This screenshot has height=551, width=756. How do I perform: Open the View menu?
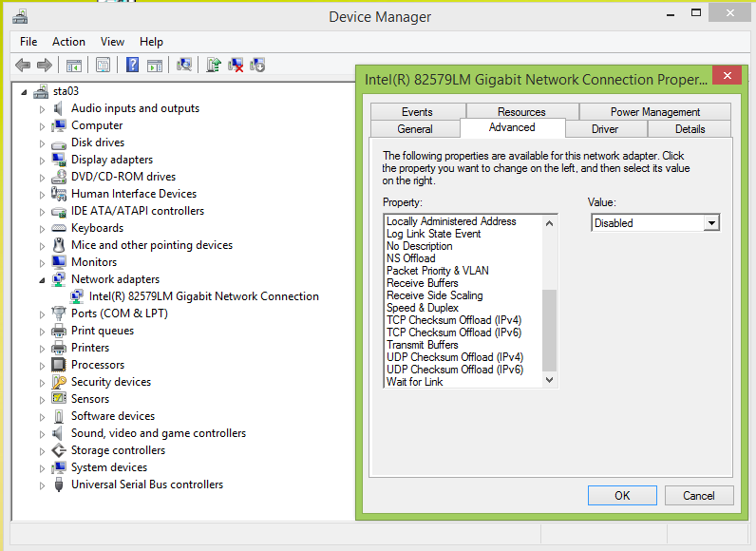[112, 42]
